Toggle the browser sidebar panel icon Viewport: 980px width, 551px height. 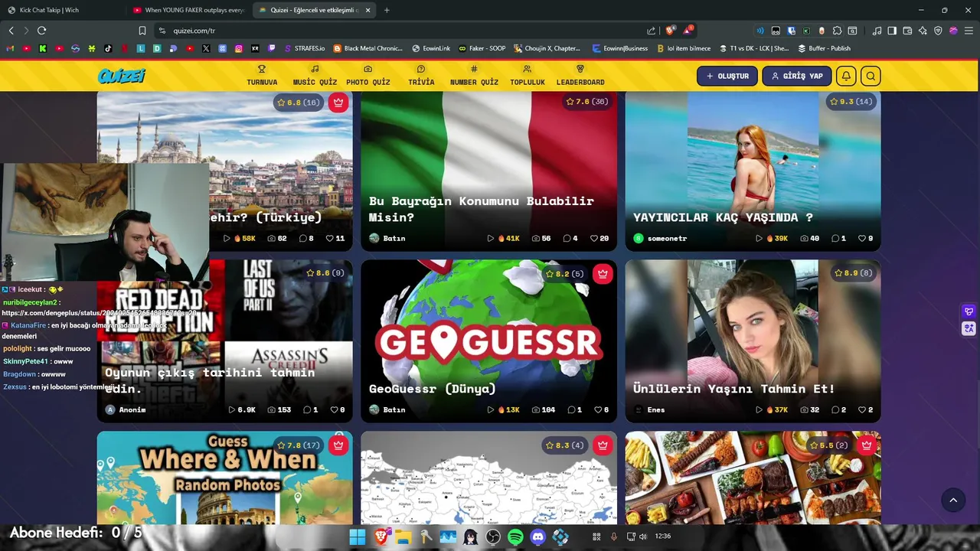click(x=892, y=31)
